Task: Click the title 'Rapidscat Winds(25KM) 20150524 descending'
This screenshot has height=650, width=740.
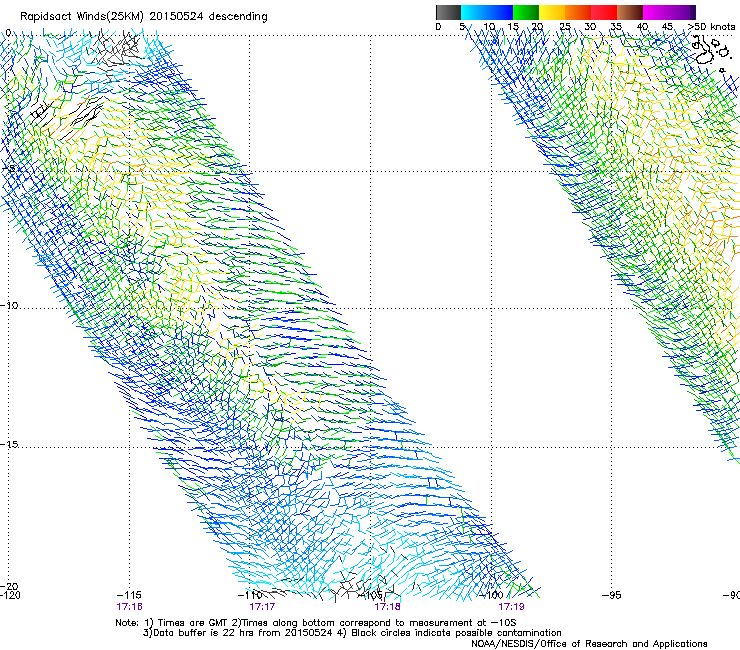Action: pos(143,17)
